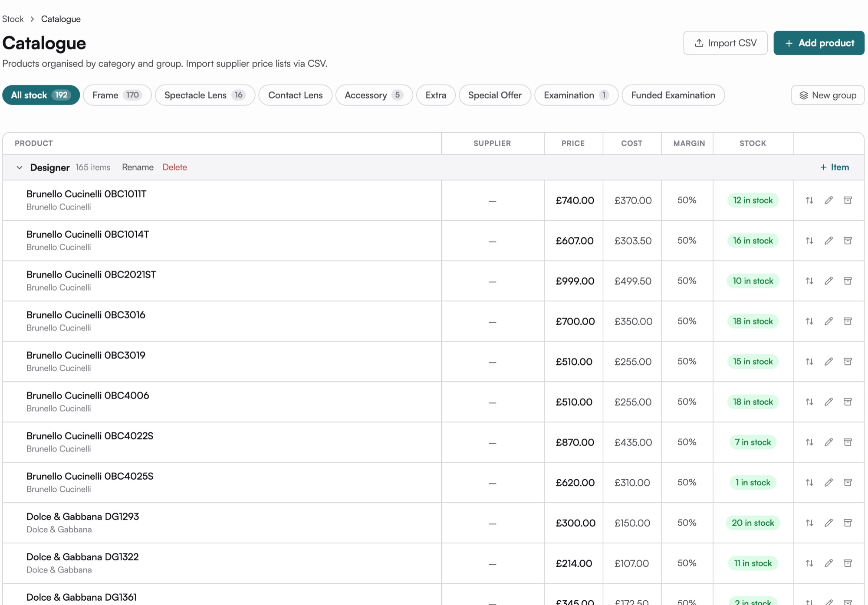
Task: Create a New group
Action: pyautogui.click(x=828, y=95)
